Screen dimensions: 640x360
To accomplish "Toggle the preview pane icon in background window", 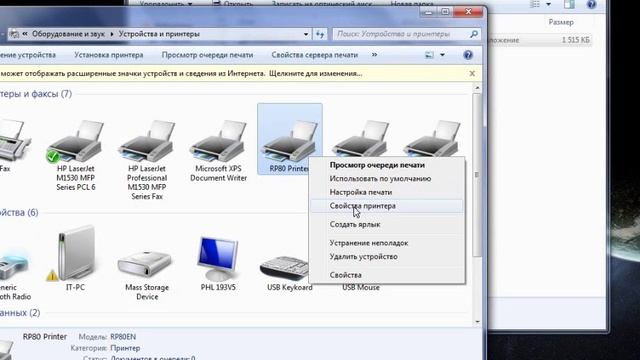I will pyautogui.click(x=569, y=4).
